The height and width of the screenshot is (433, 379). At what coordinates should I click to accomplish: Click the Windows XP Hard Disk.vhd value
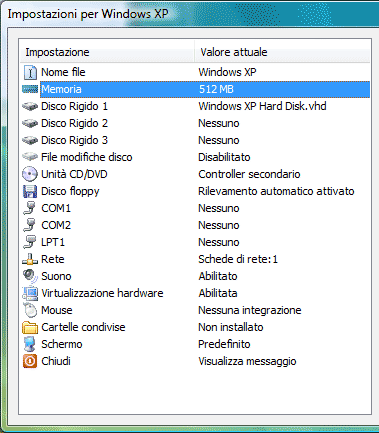tap(262, 106)
